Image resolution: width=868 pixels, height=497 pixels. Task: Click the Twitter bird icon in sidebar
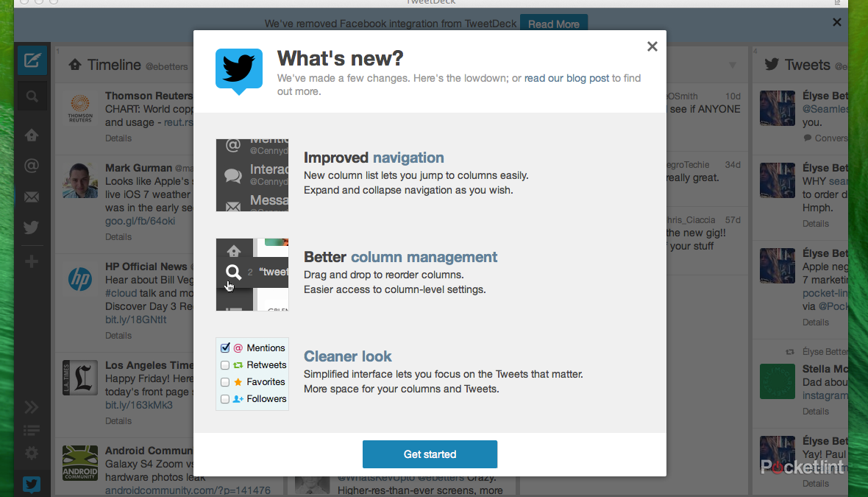(x=32, y=228)
